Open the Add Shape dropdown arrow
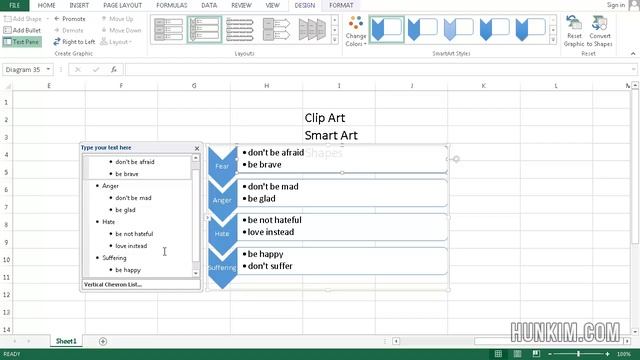 [x=47, y=19]
